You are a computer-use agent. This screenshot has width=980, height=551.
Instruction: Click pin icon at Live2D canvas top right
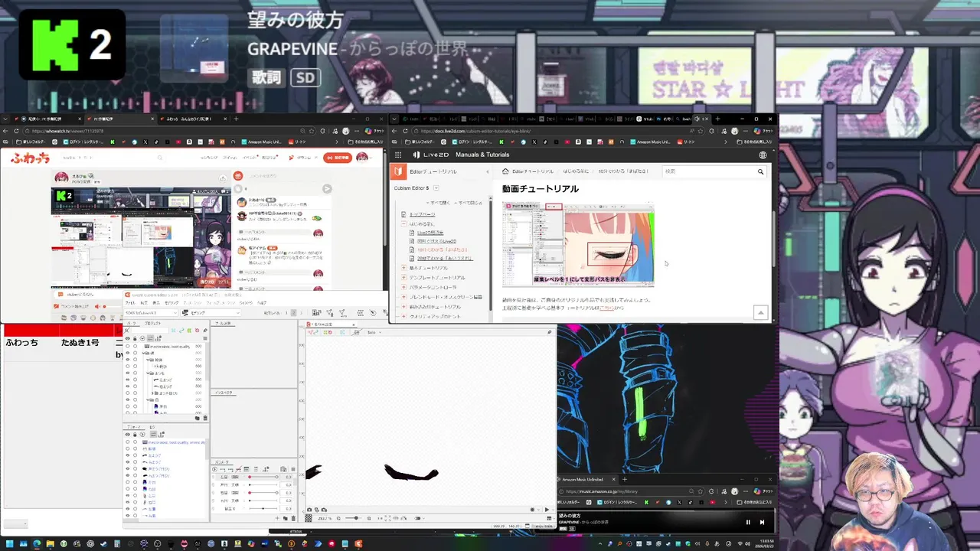[x=549, y=332]
